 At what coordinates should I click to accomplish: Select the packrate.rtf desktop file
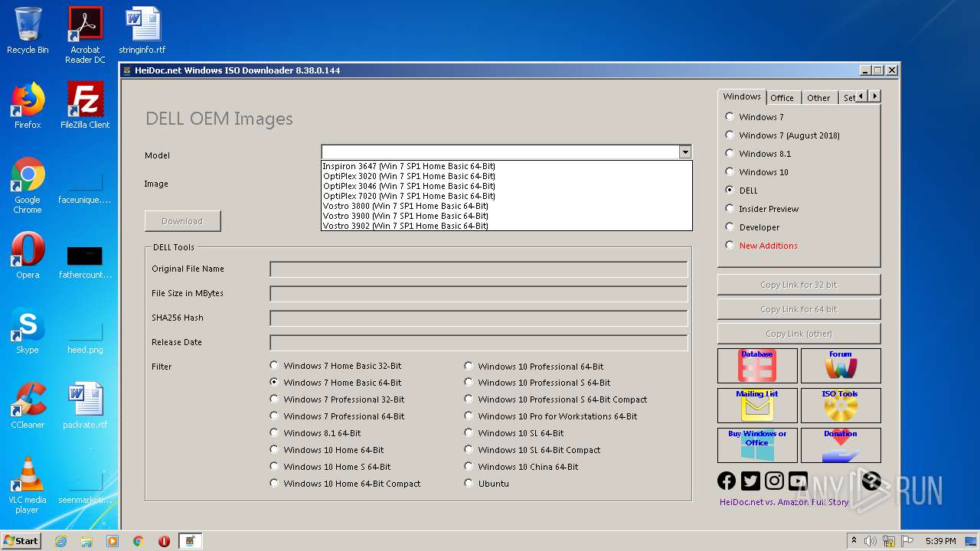tap(85, 406)
